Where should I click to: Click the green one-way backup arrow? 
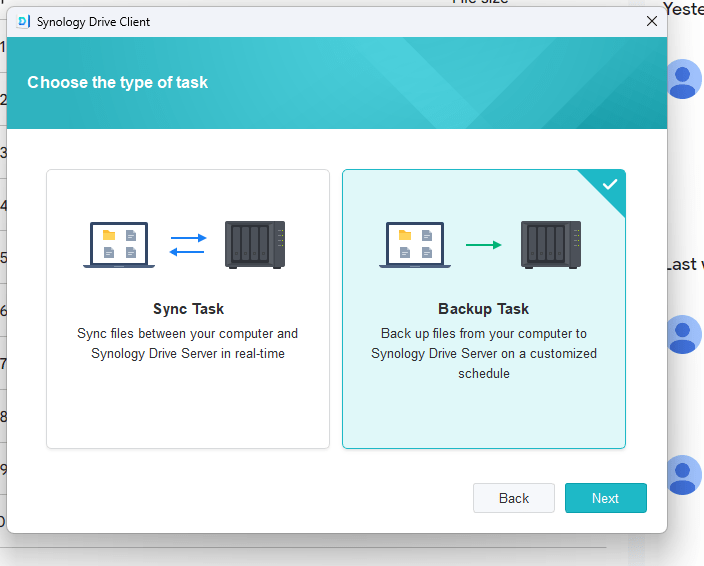484,245
